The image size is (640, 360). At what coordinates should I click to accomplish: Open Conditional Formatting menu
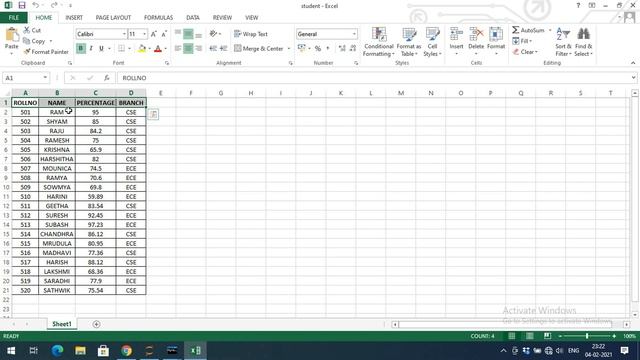[379, 42]
